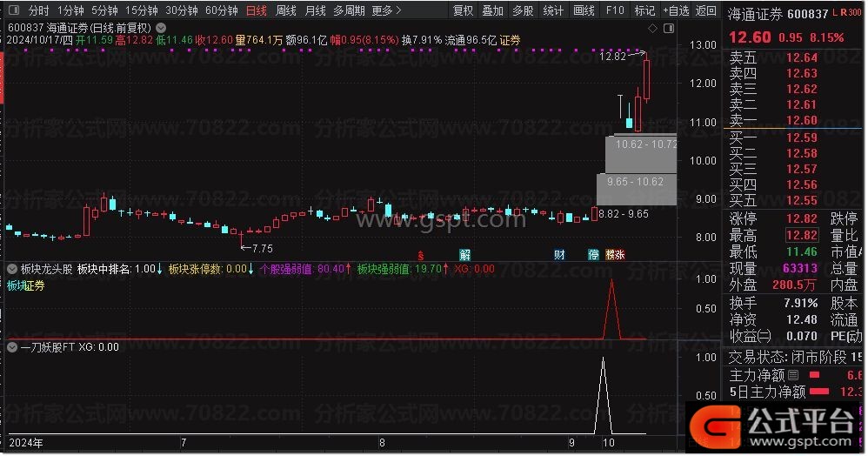Viewport: 868px width, 456px height.
Task: Click the 海通证券 stock name in right panel
Action: [x=755, y=14]
